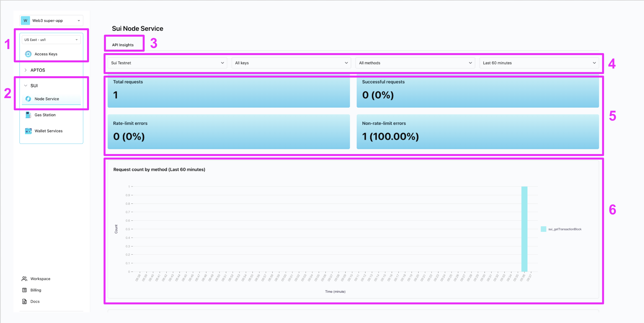
Task: Open the Last 60 minutes time dropdown
Action: pyautogui.click(x=539, y=63)
